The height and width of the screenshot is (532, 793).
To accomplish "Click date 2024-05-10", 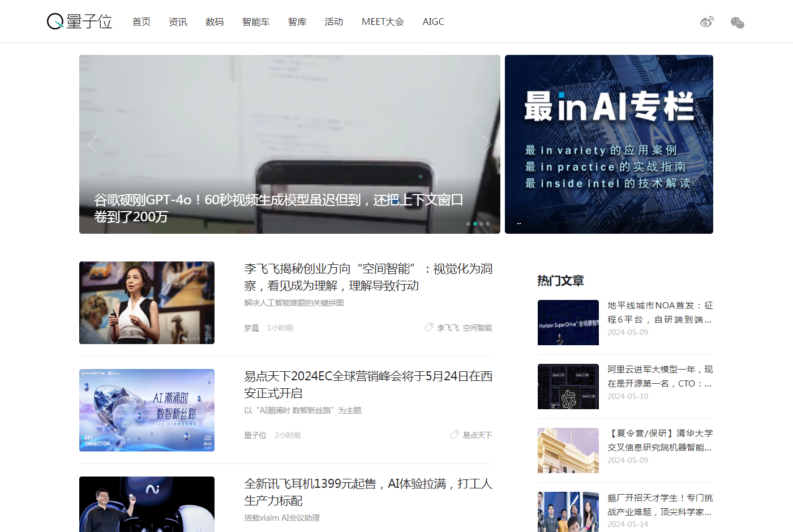I will coord(628,396).
